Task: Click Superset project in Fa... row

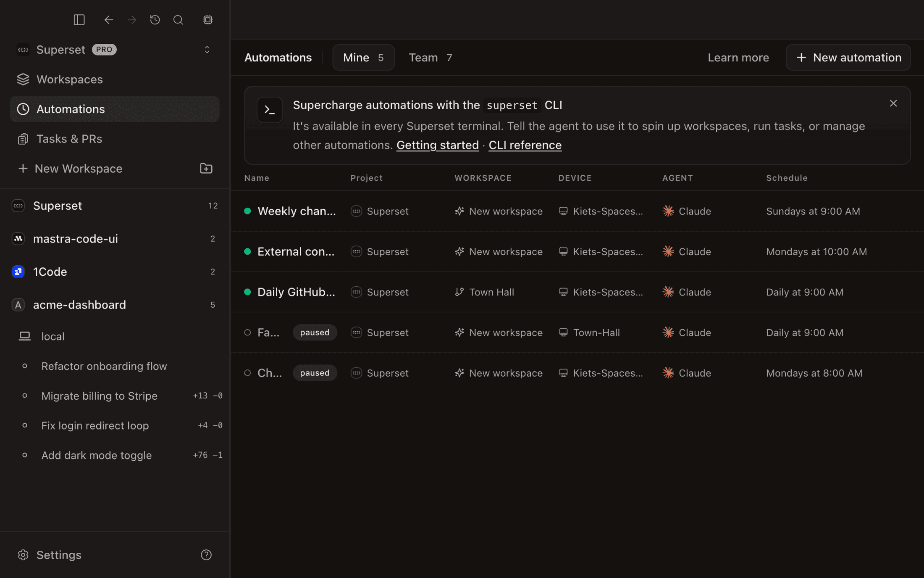Action: click(380, 333)
